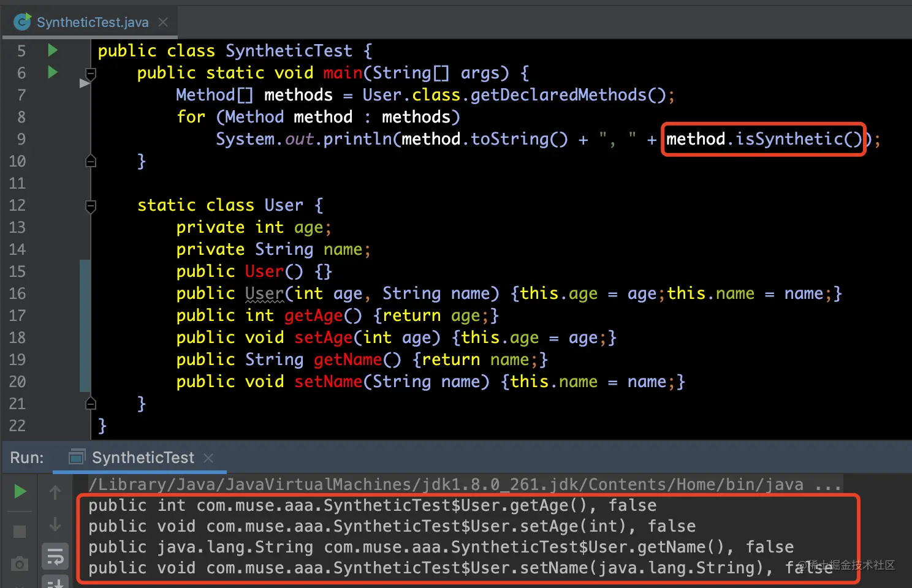The image size is (912, 588).
Task: Close the SyntheticTest.java editor tab
Action: (x=163, y=23)
